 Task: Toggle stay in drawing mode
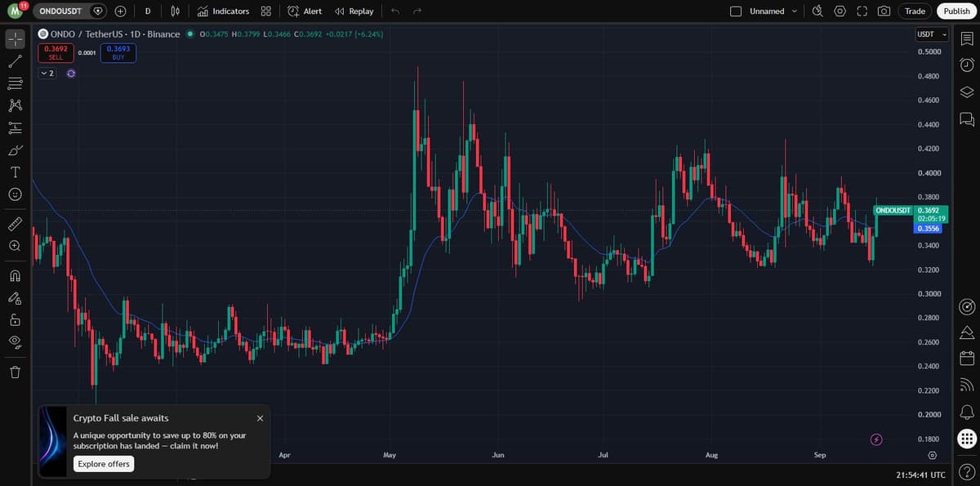point(15,297)
